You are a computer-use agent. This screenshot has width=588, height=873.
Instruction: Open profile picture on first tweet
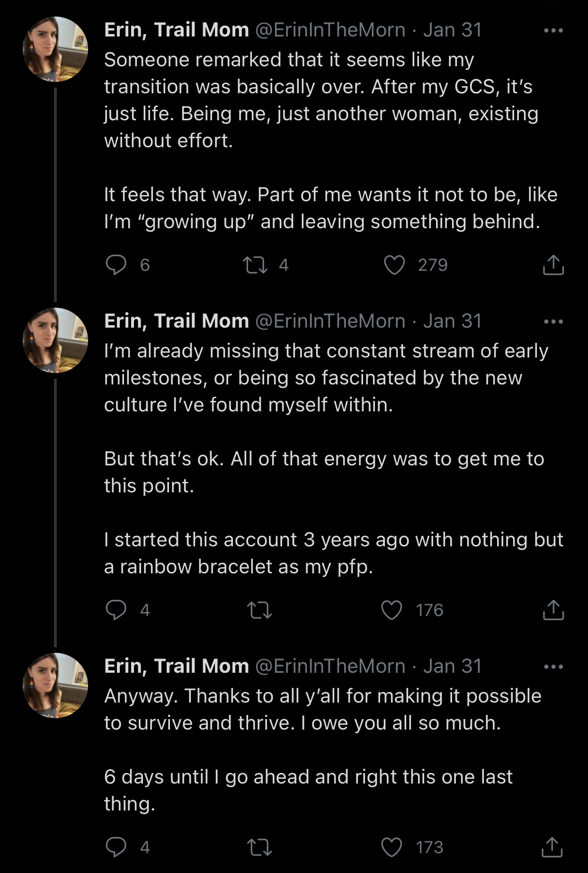tap(55, 49)
